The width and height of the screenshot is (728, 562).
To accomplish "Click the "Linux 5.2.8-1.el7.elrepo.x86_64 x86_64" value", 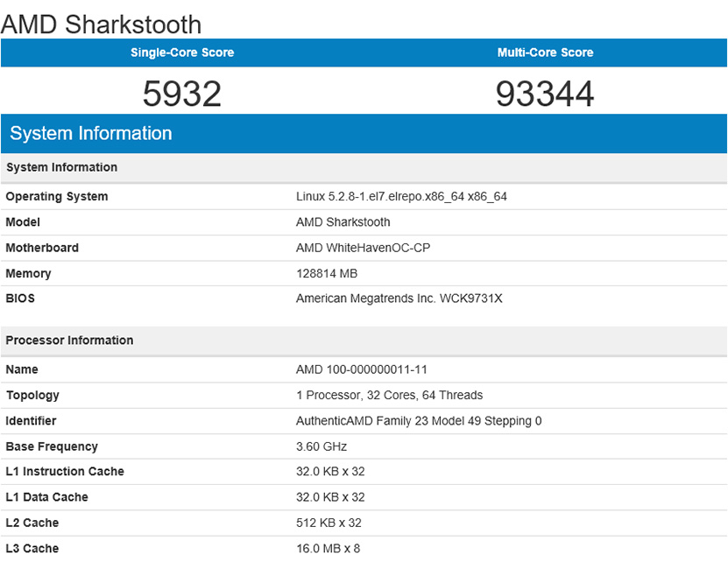I will pos(401,196).
